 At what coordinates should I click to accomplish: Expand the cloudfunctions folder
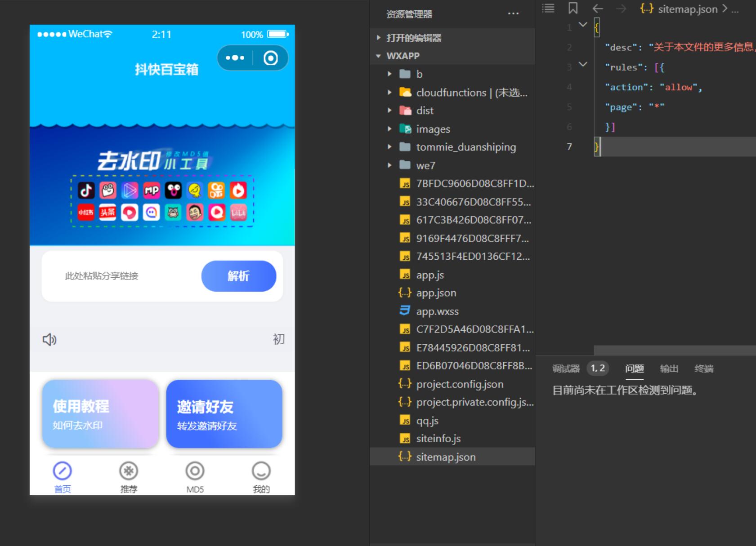(389, 93)
